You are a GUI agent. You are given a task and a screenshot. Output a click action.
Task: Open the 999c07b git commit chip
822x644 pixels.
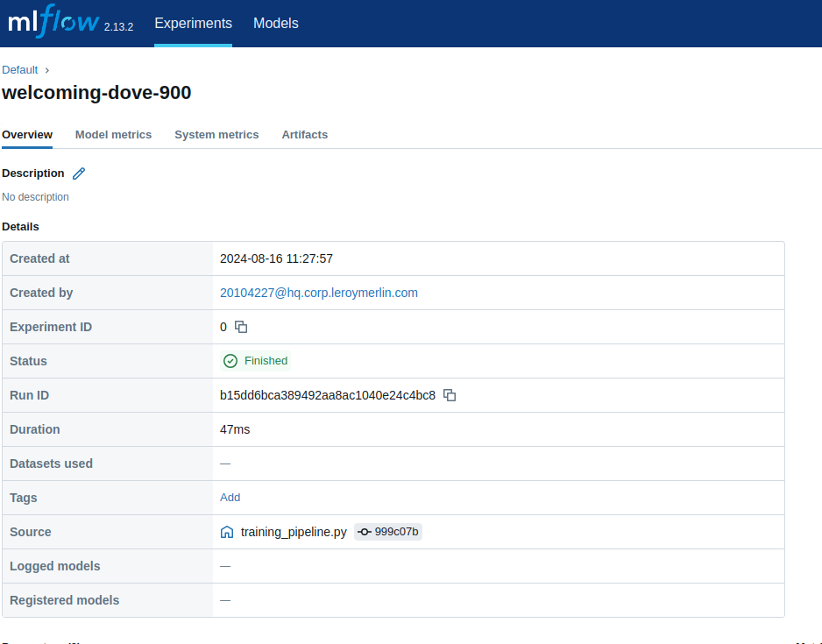[x=387, y=531]
